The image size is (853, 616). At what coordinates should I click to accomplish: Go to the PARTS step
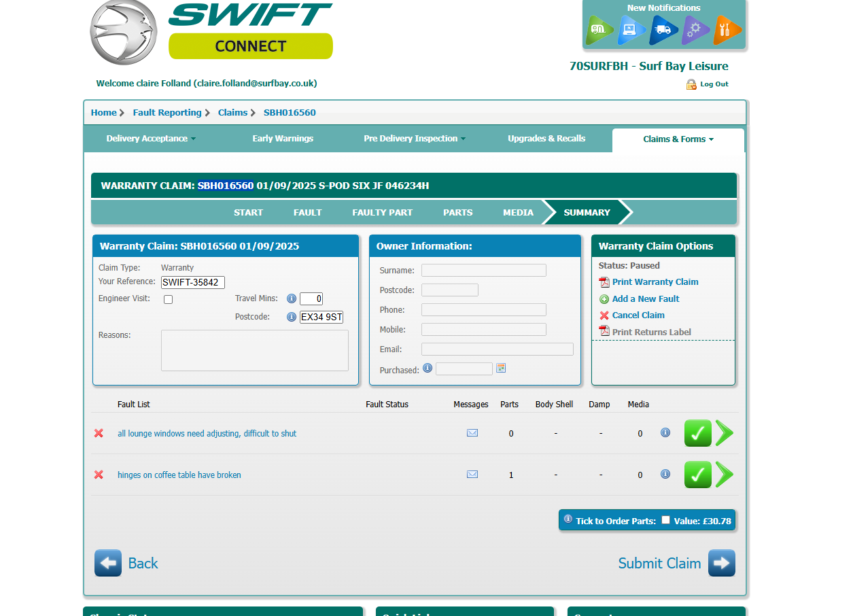[x=458, y=213]
